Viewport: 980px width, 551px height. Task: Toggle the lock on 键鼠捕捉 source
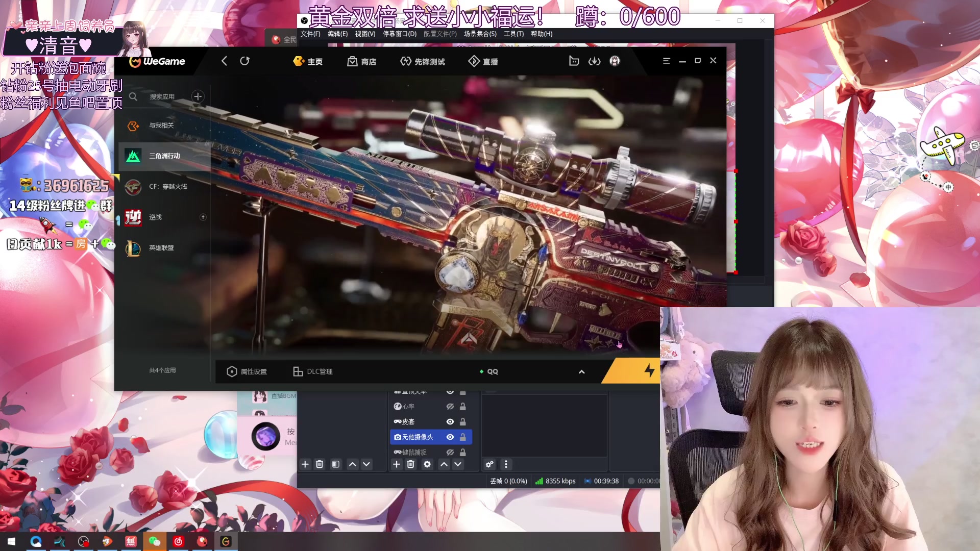point(462,453)
